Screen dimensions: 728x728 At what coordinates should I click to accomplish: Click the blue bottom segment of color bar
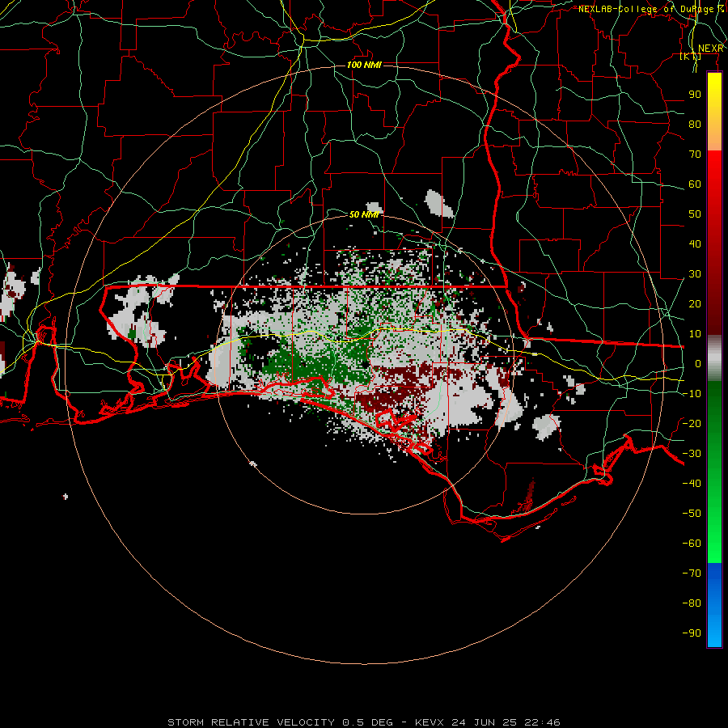[x=714, y=605]
